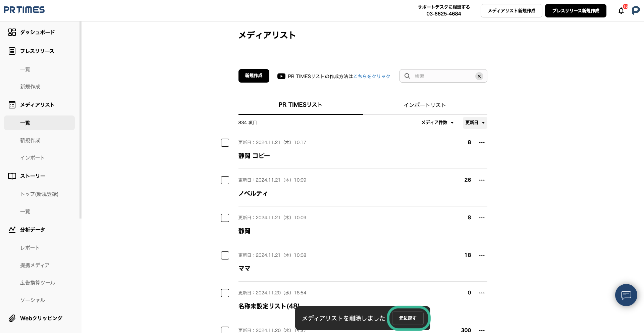Click into the 検索 search field
Viewport: 644px width, 333px height.
point(443,76)
